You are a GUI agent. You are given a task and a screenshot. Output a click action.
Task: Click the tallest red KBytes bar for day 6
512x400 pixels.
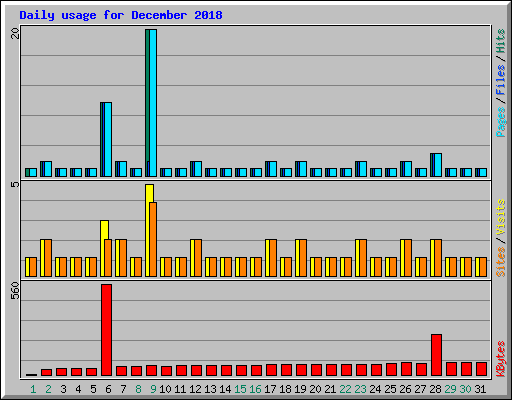click(x=107, y=330)
